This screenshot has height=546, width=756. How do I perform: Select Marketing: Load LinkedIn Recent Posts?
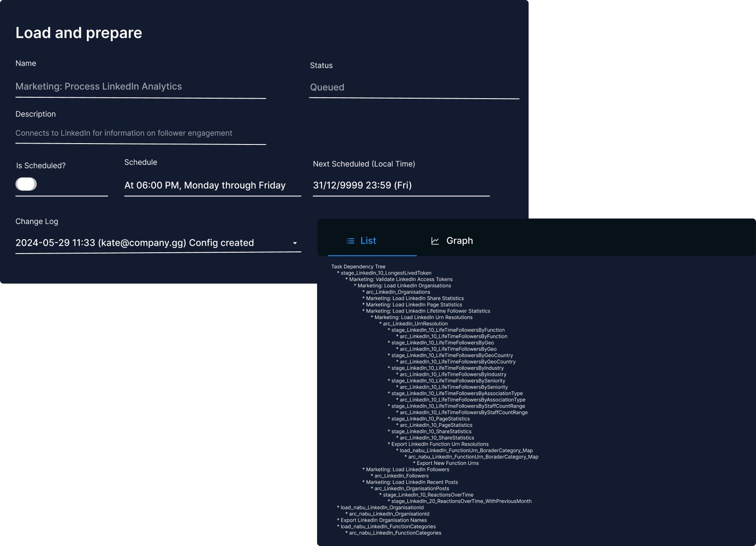(410, 482)
